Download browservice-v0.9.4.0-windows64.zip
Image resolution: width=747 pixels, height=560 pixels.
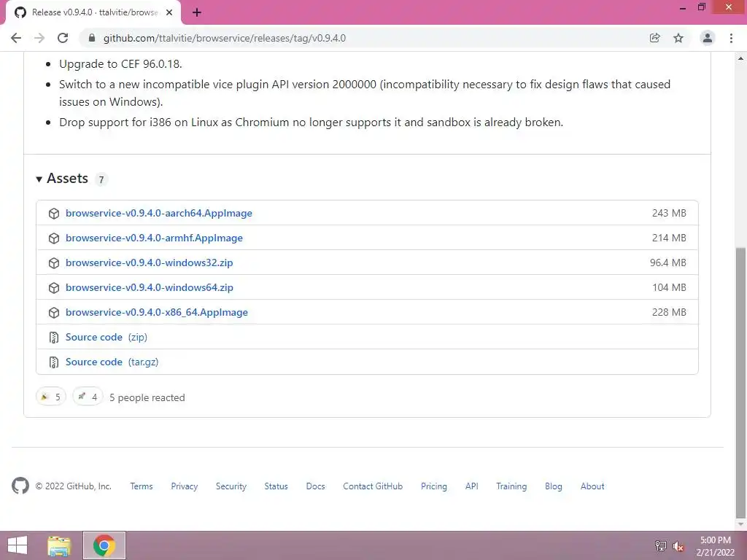tap(149, 287)
